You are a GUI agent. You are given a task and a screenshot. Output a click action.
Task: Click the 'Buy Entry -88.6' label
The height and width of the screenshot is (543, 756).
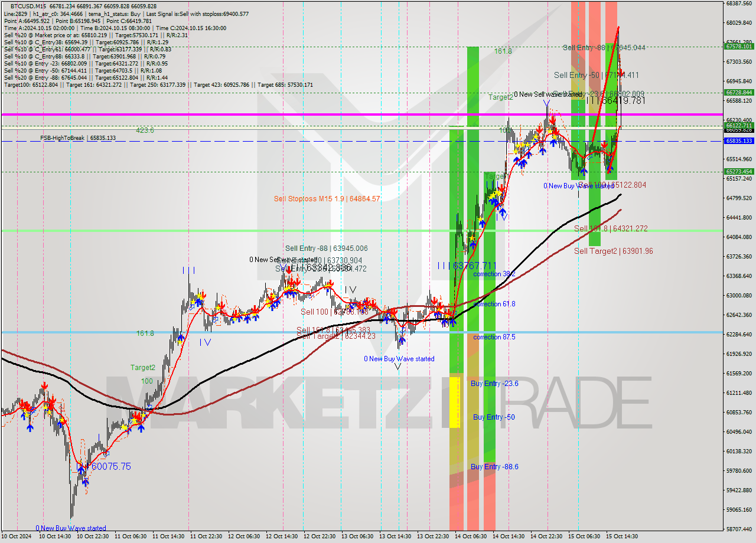[494, 467]
